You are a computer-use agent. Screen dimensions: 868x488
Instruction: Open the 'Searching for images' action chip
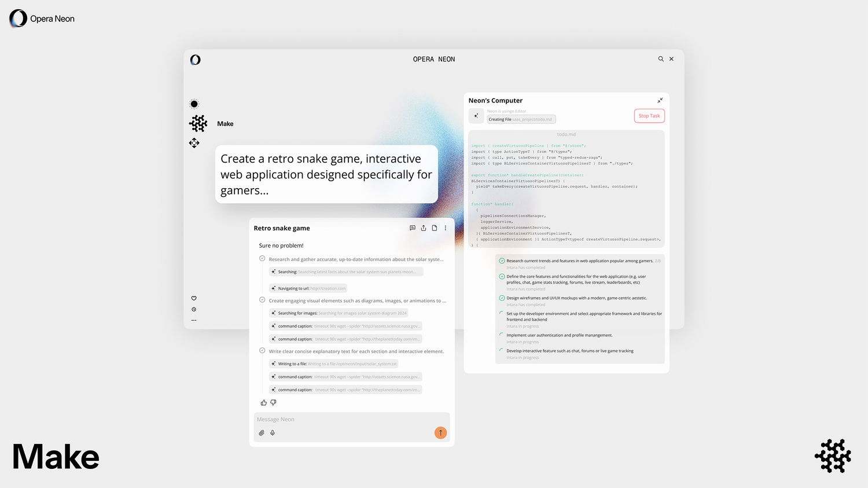(x=339, y=313)
